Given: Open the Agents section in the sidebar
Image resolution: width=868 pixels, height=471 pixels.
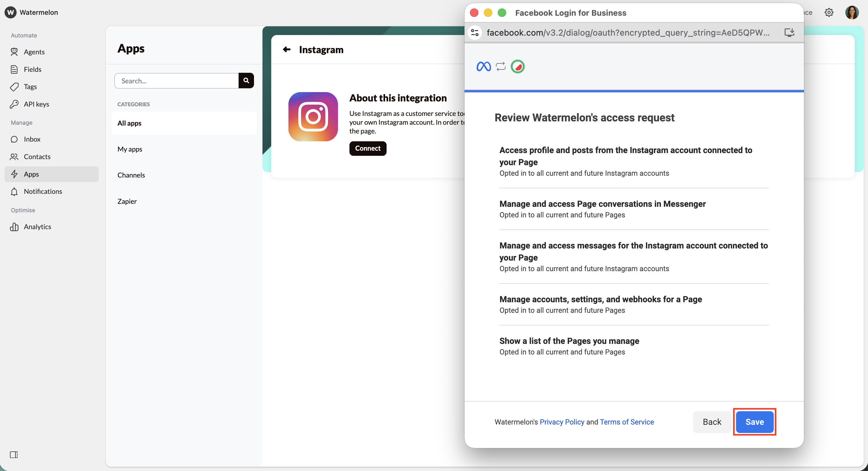Looking at the screenshot, I should coord(34,52).
